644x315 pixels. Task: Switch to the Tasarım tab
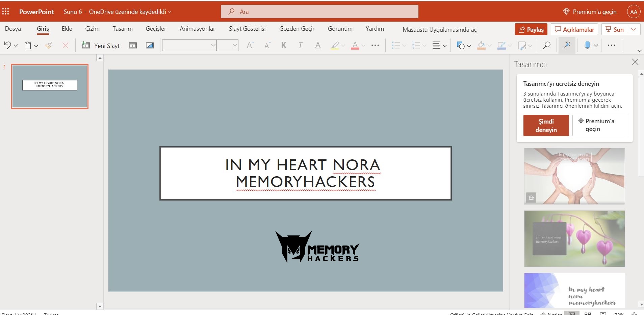(123, 29)
